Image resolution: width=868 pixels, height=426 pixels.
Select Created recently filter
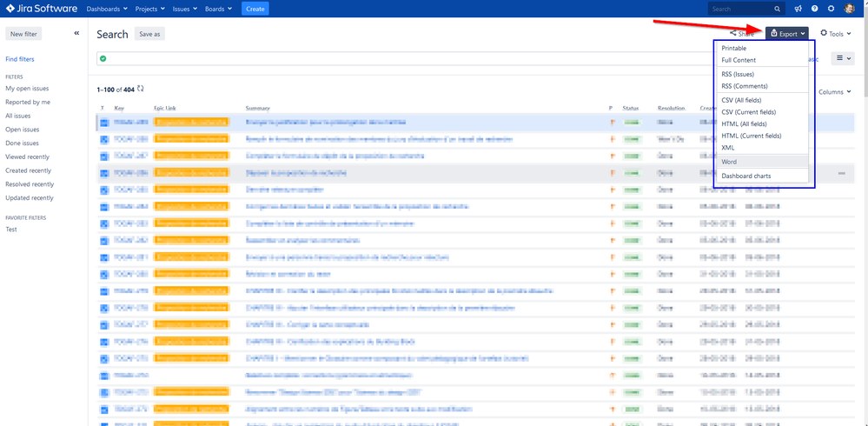pos(28,170)
